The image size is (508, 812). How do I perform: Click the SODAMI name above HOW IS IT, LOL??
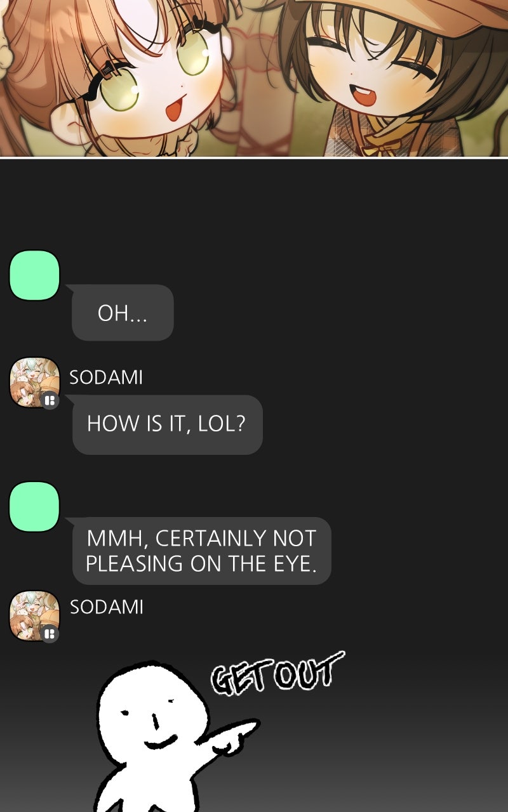point(106,377)
